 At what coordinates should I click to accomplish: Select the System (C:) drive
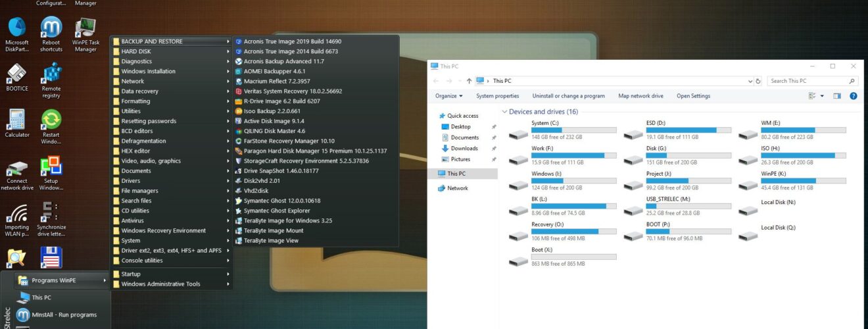point(562,130)
